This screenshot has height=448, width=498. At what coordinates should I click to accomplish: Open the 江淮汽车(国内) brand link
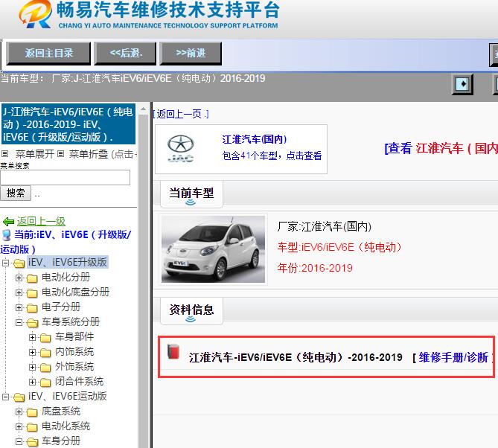pyautogui.click(x=255, y=139)
